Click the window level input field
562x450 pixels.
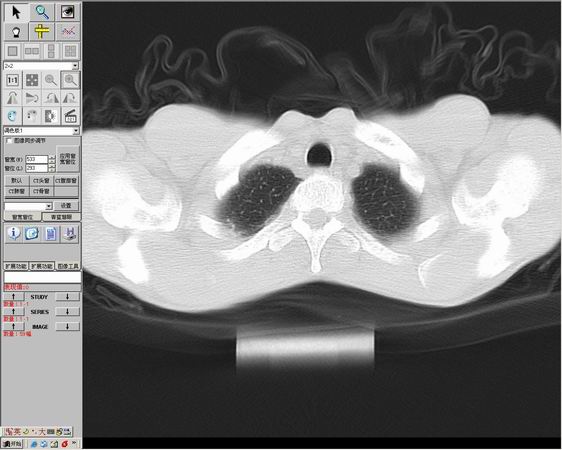(x=36, y=168)
